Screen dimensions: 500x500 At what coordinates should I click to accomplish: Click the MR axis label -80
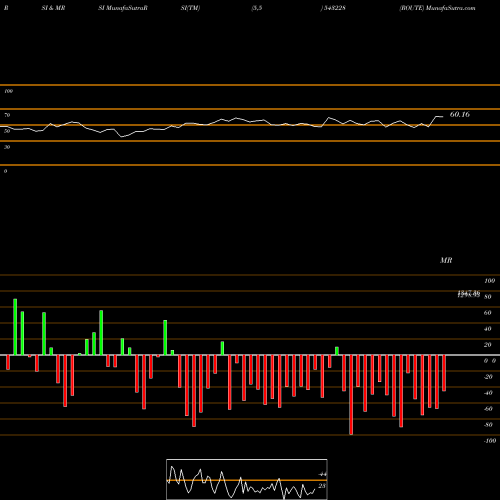488,425
